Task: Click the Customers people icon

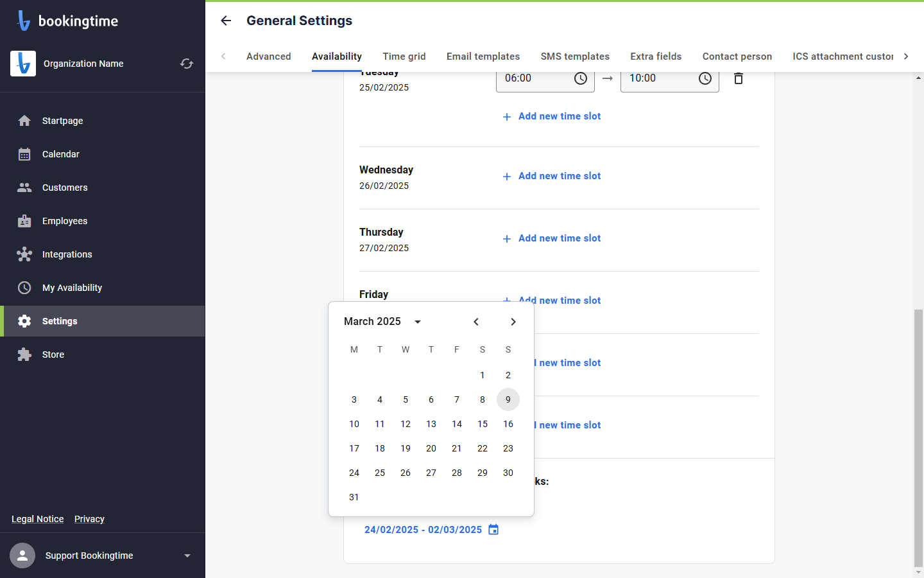Action: 24,188
